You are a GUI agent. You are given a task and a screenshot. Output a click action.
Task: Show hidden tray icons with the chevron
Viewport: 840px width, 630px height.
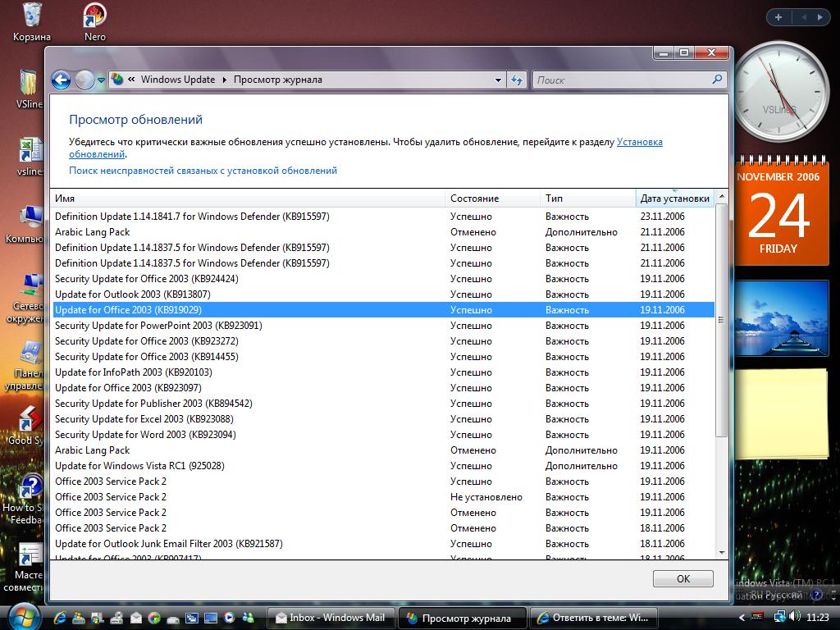[x=742, y=617]
